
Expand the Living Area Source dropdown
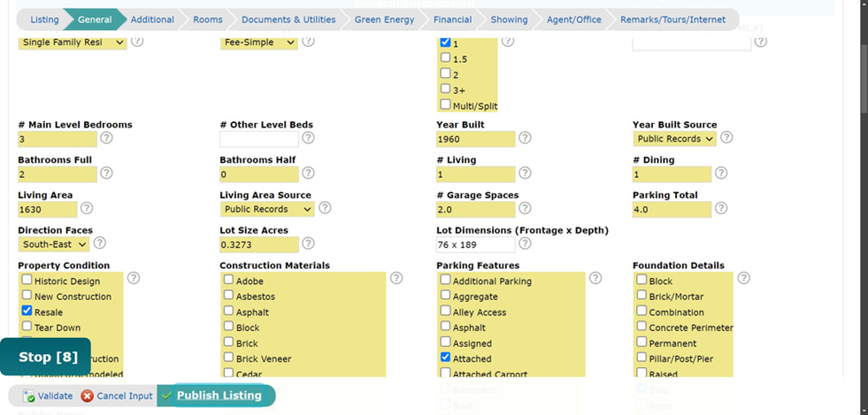click(x=267, y=209)
